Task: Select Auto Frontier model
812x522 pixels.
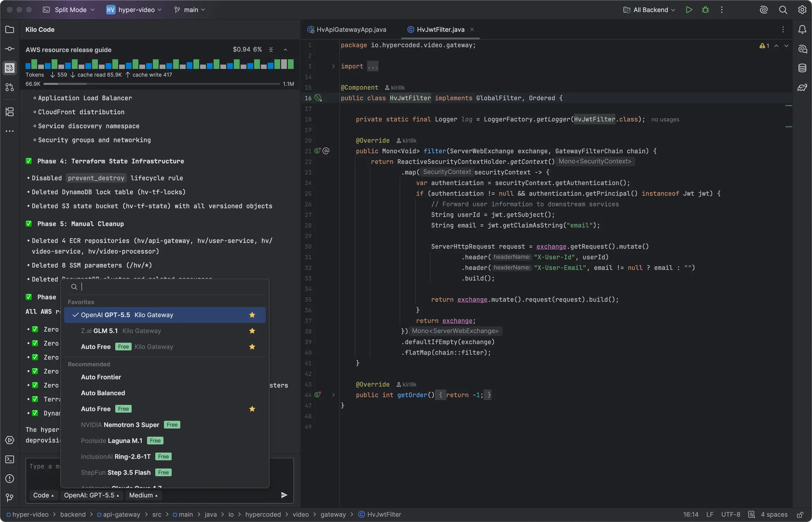Action: (165, 377)
